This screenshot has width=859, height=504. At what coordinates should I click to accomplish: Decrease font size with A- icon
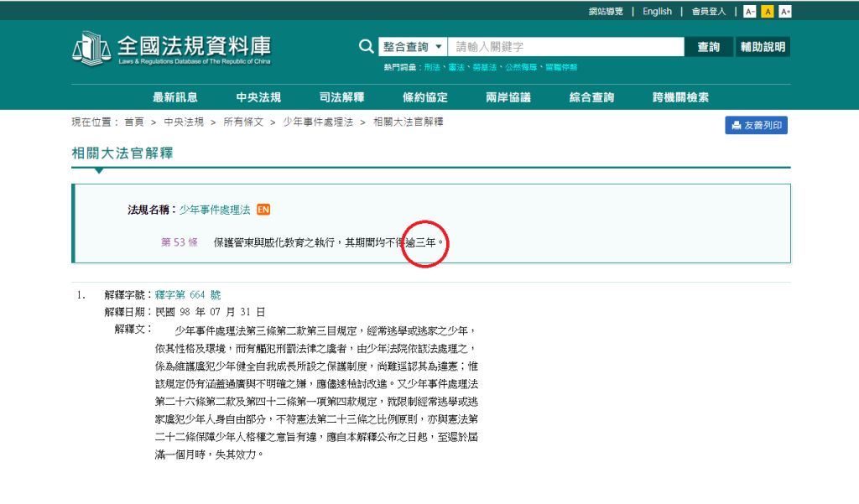click(x=750, y=12)
